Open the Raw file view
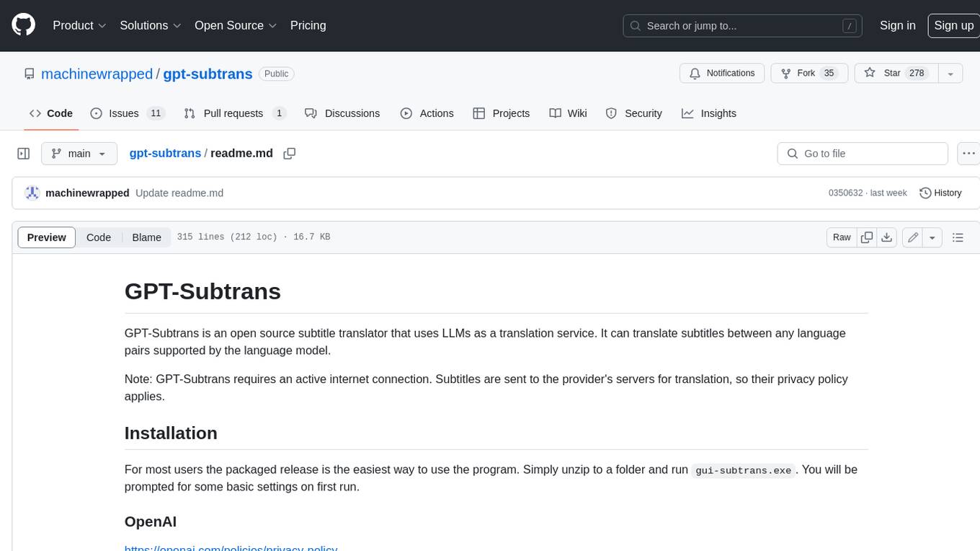Image resolution: width=980 pixels, height=551 pixels. [842, 237]
